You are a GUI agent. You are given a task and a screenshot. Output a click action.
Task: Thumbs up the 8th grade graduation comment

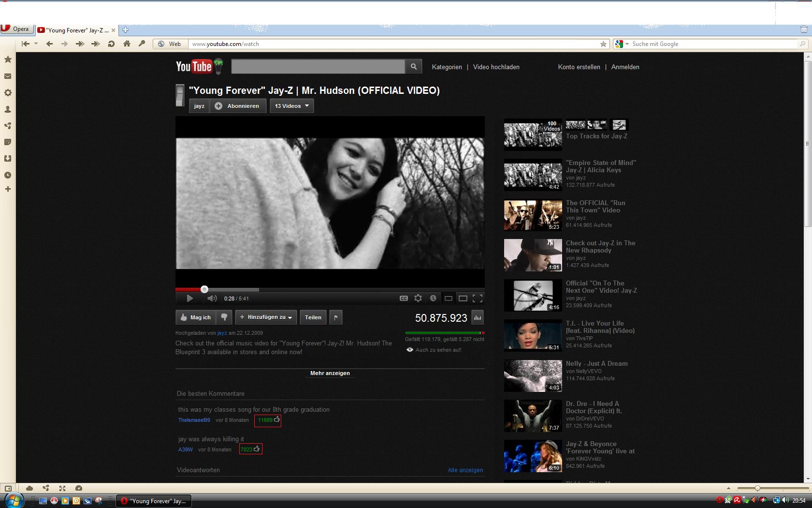(x=277, y=419)
